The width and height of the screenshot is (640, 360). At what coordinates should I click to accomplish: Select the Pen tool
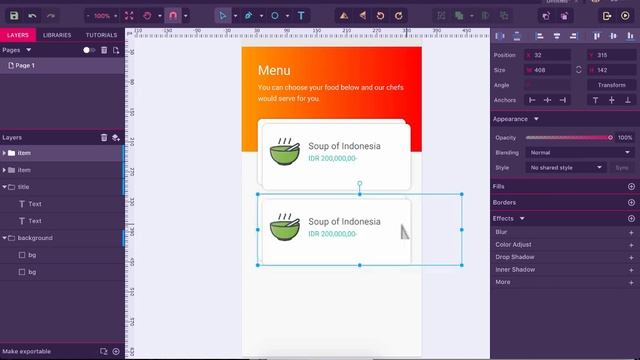[248, 16]
